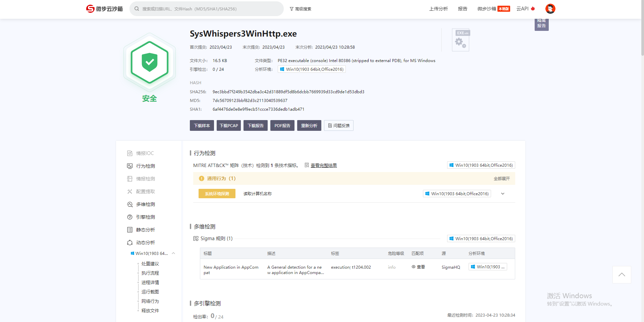Collapse the Win10(1903 64...) sidebar tree
Viewport: 644px width, 322px height.
(x=173, y=253)
